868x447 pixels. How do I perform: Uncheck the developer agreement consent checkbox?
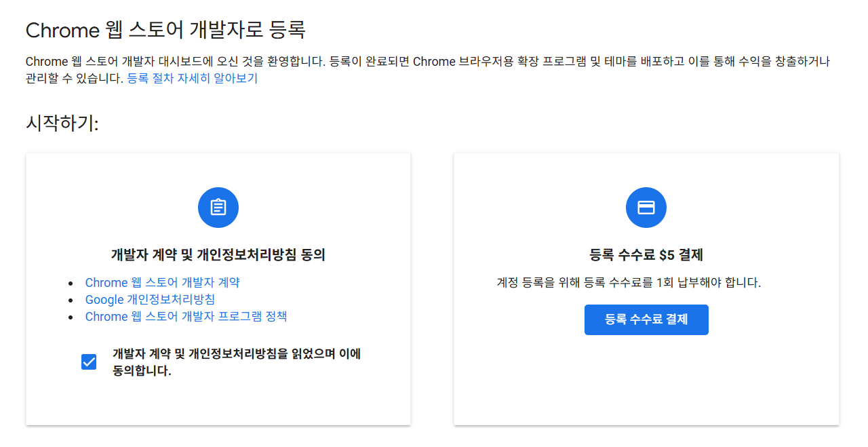click(89, 362)
